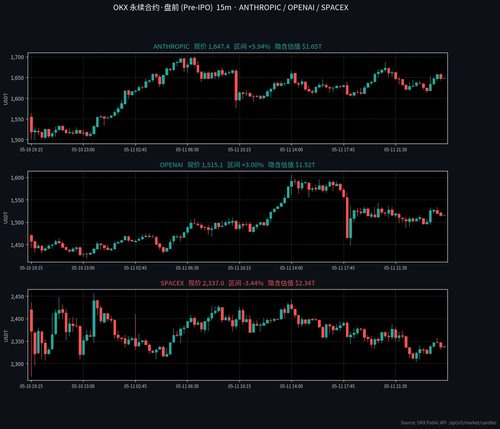Click the '2,300' tick on the SPACEX y-axis

point(17,364)
